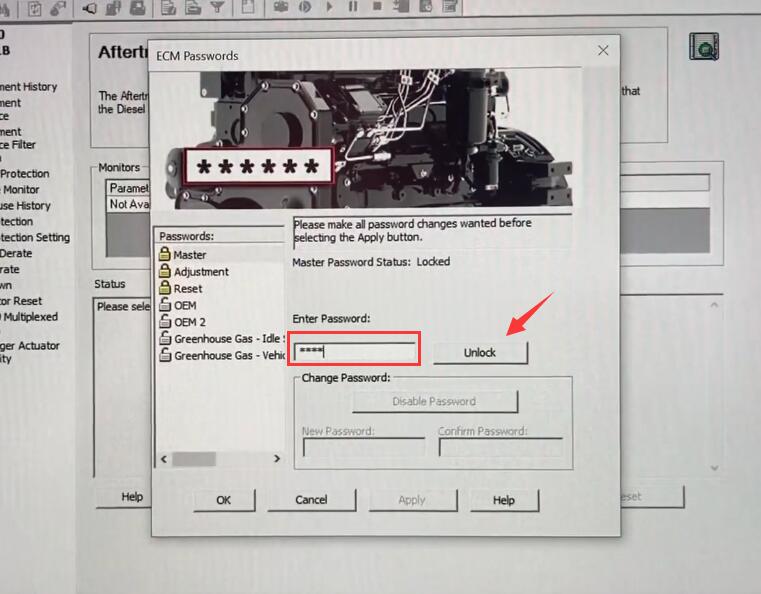Screen dimensions: 761x594
Task: Click the padlock icon next to Adjustment
Action: [165, 272]
